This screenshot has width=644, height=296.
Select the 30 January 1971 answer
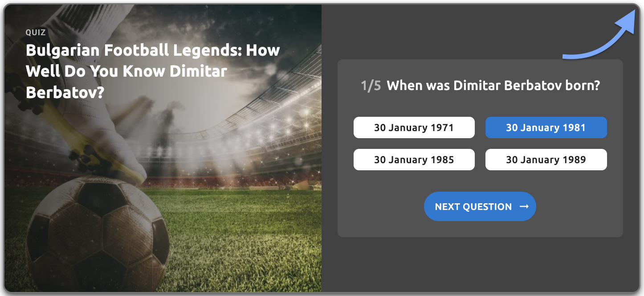(414, 127)
